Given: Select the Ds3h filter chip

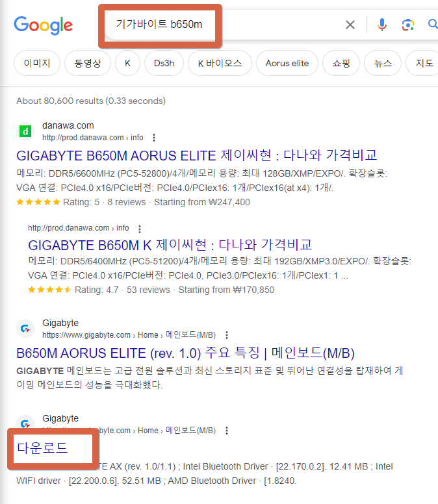Looking at the screenshot, I should click(164, 63).
